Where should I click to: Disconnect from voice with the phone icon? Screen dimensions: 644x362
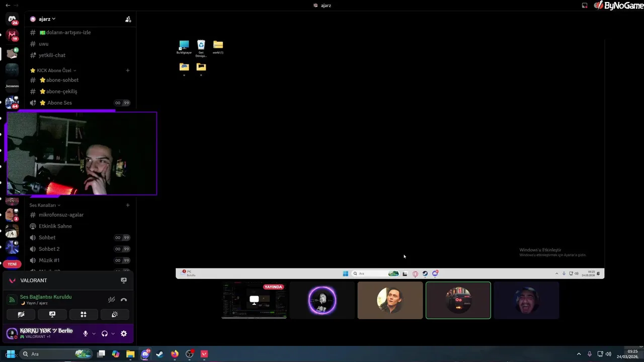[124, 300]
